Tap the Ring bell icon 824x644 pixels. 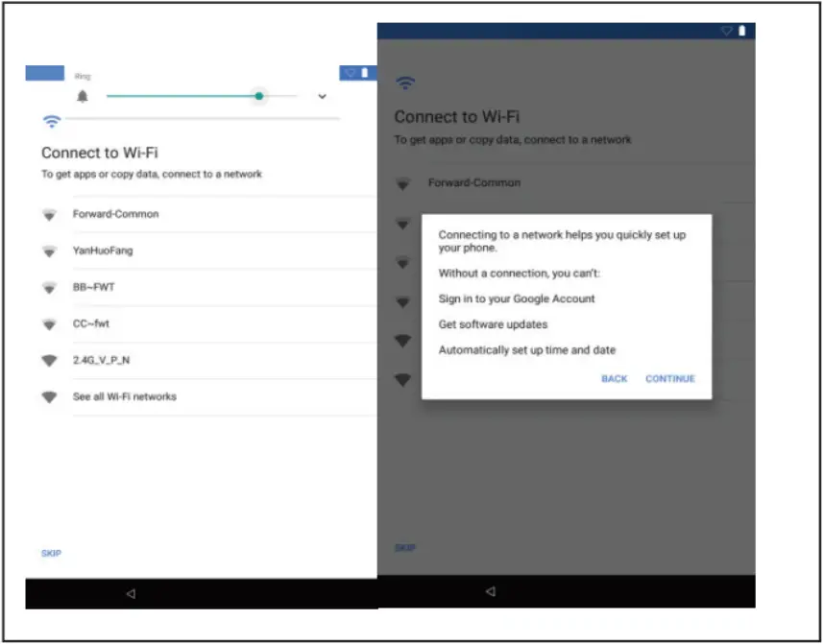[x=83, y=96]
